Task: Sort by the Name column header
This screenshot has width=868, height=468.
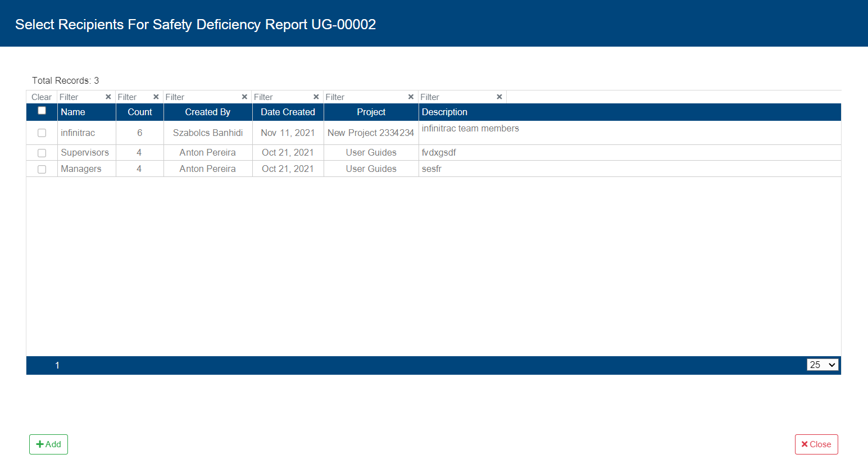Action: (x=73, y=112)
